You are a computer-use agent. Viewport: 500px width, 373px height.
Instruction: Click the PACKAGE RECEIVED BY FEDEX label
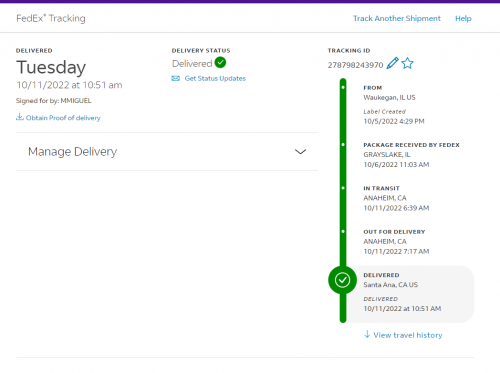pyautogui.click(x=411, y=145)
